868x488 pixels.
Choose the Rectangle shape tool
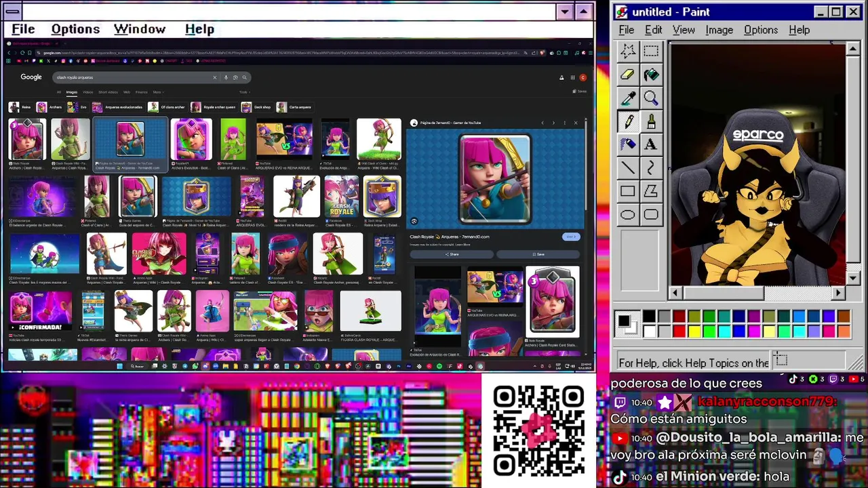tap(628, 191)
